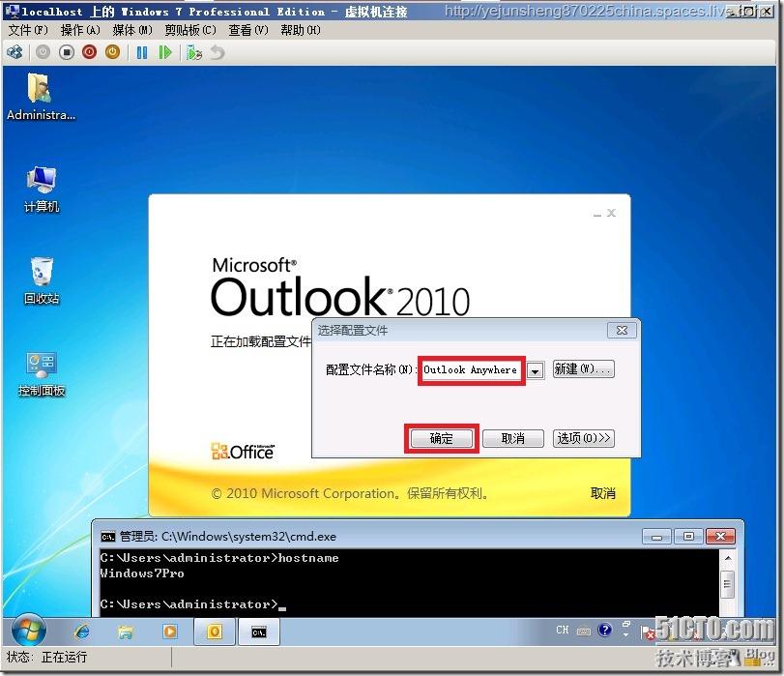
Task: Pause the virtual machine from the toolbar
Action: point(142,51)
